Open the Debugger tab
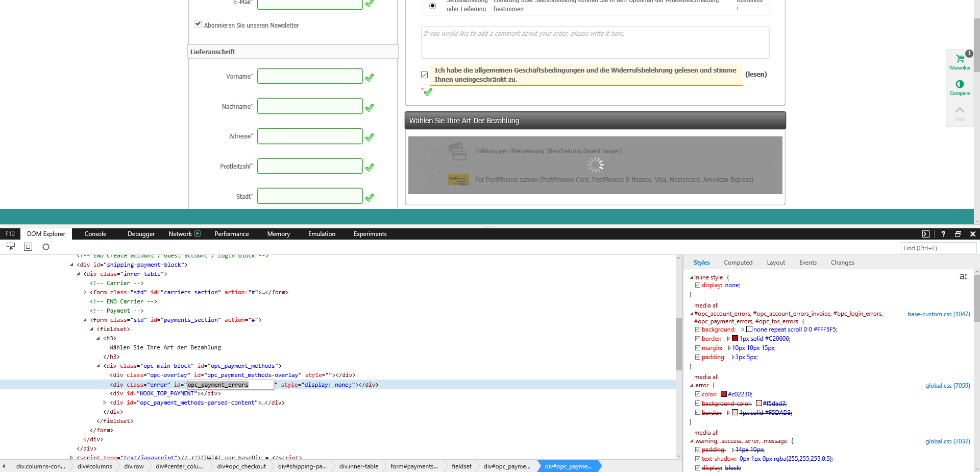980x472 pixels. click(x=141, y=234)
